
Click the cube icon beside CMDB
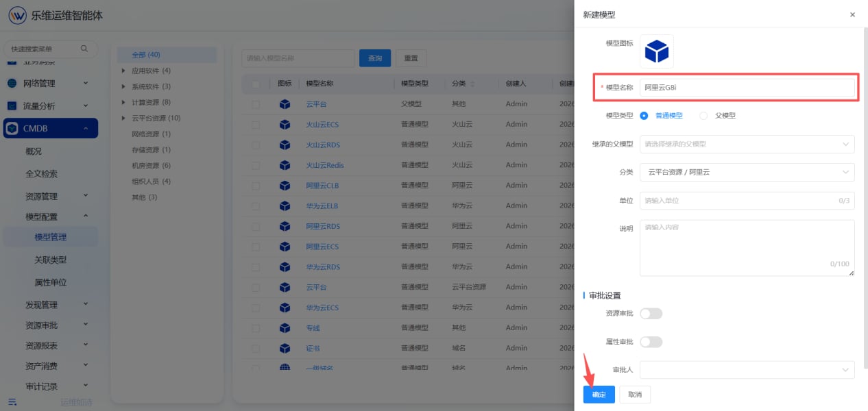coord(12,128)
